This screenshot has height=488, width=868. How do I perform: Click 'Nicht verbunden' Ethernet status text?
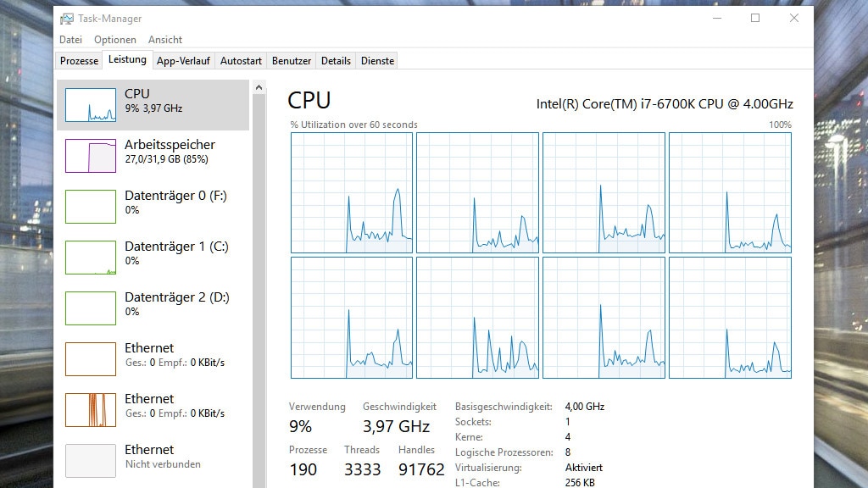[163, 464]
